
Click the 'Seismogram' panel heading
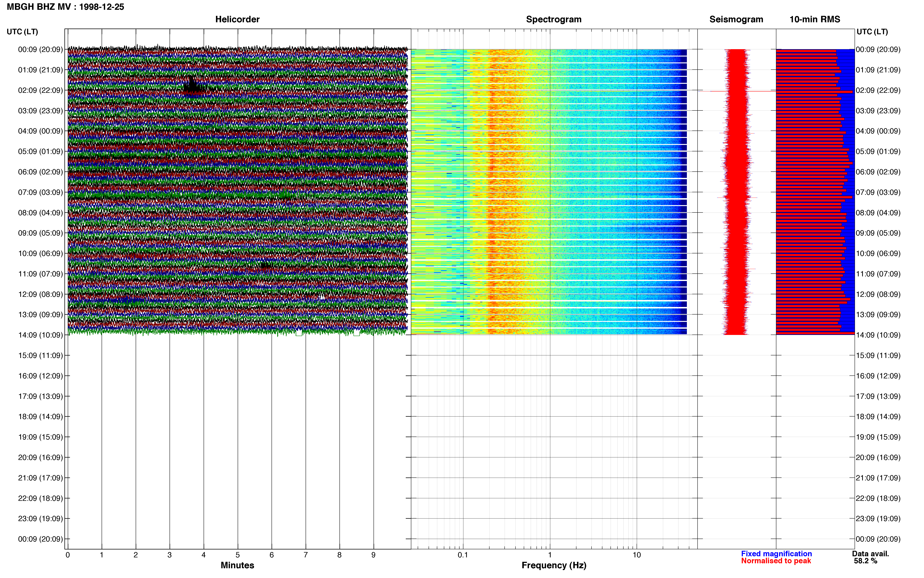pyautogui.click(x=736, y=20)
